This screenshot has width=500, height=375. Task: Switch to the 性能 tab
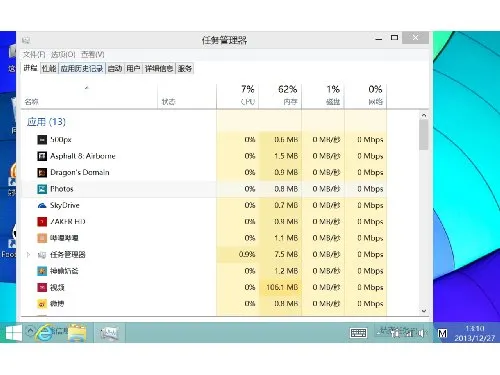(49, 68)
